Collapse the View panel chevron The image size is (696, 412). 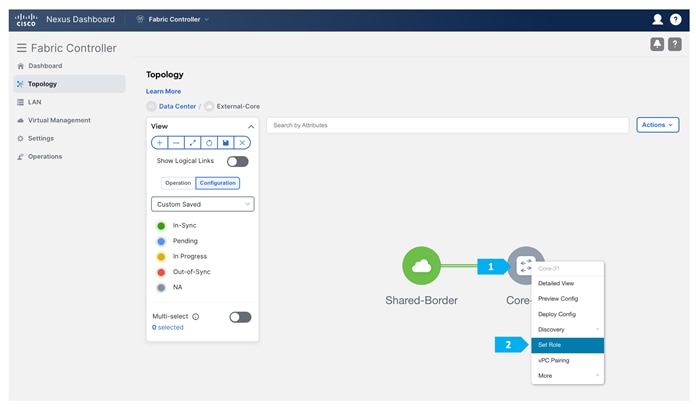251,127
